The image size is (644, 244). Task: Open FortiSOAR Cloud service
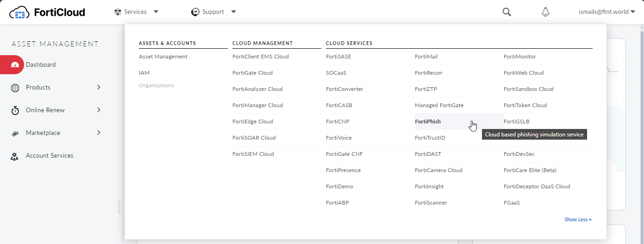click(x=254, y=138)
